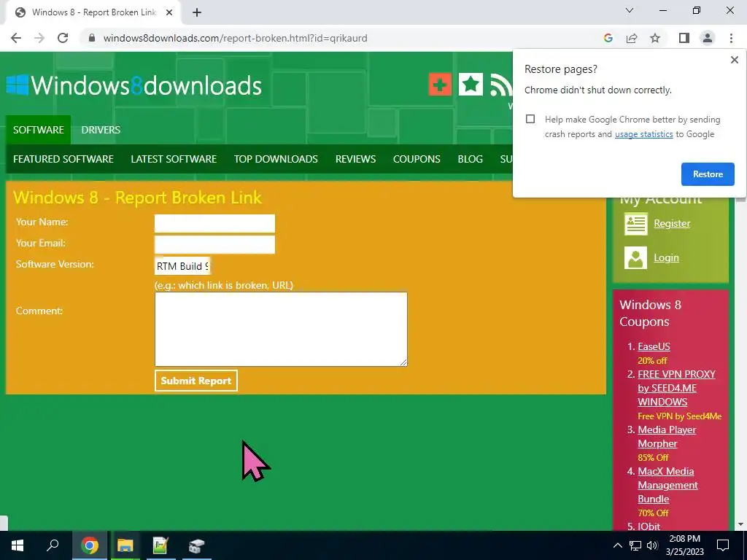Open File Explorer from taskbar

coord(125,545)
